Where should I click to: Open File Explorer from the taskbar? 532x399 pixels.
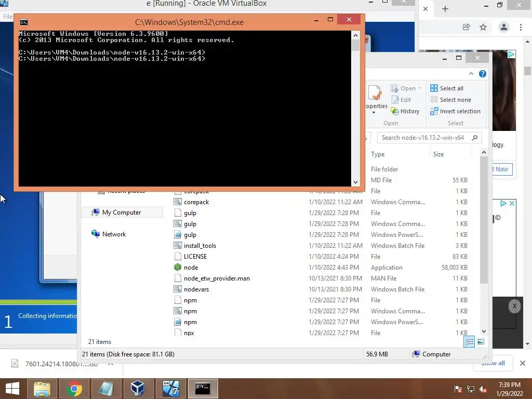pos(42,389)
